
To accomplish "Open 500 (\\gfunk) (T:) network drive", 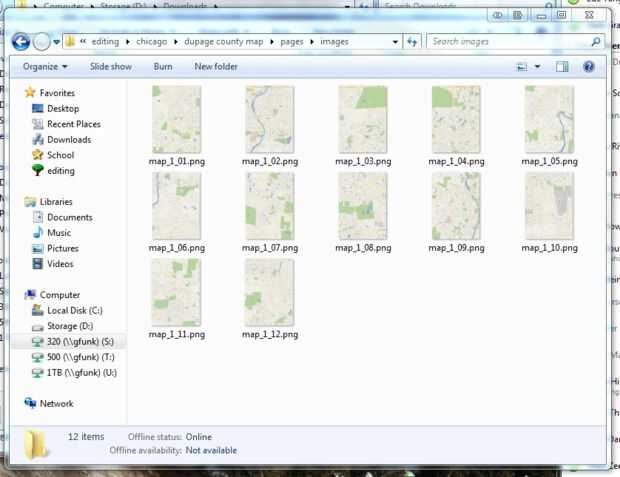I will [73, 357].
